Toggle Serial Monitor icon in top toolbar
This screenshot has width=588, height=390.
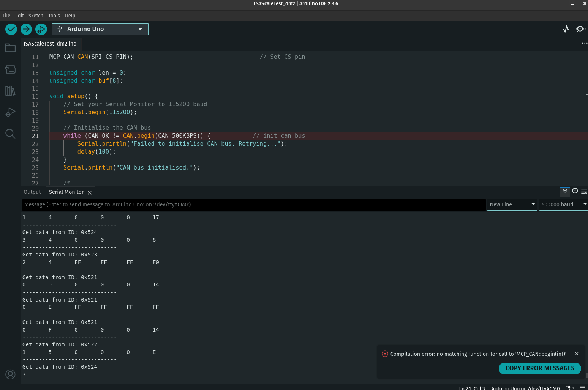580,29
